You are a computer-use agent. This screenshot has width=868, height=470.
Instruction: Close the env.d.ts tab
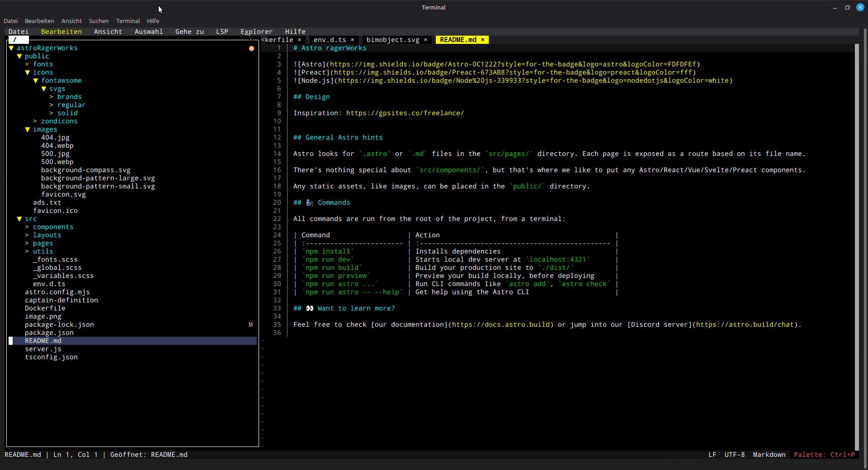click(352, 40)
